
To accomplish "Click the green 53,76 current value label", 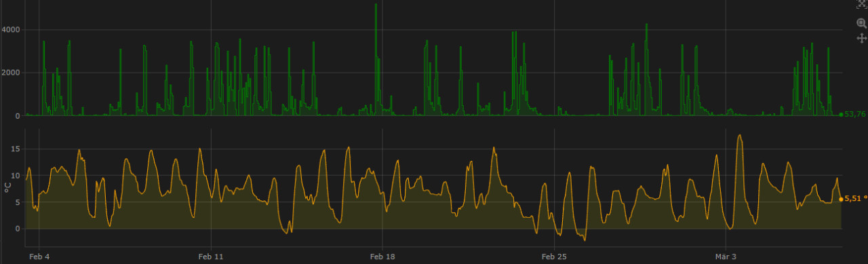I will (854, 114).
